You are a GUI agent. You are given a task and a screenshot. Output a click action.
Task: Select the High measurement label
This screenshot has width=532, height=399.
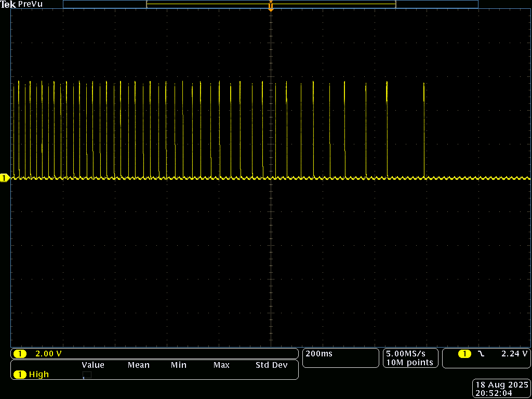[x=39, y=374]
